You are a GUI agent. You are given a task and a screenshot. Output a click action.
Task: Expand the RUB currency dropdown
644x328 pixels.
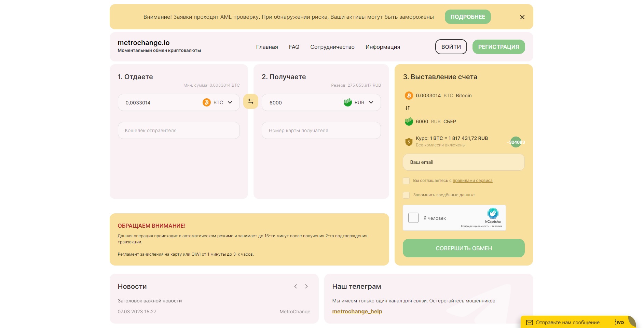(371, 102)
